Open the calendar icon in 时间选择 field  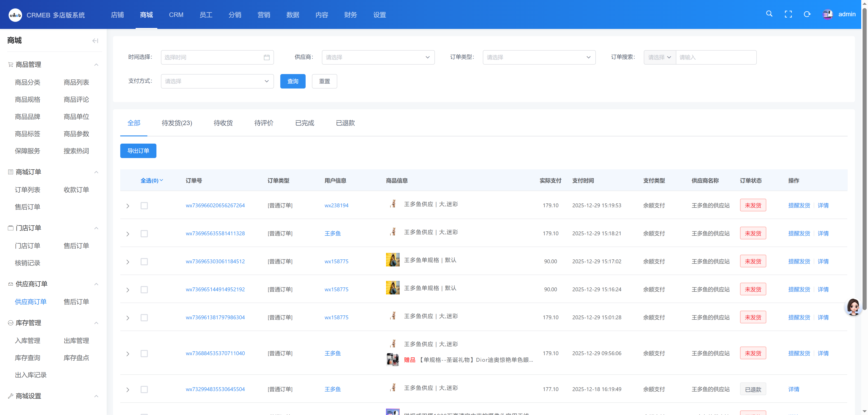[x=267, y=58]
